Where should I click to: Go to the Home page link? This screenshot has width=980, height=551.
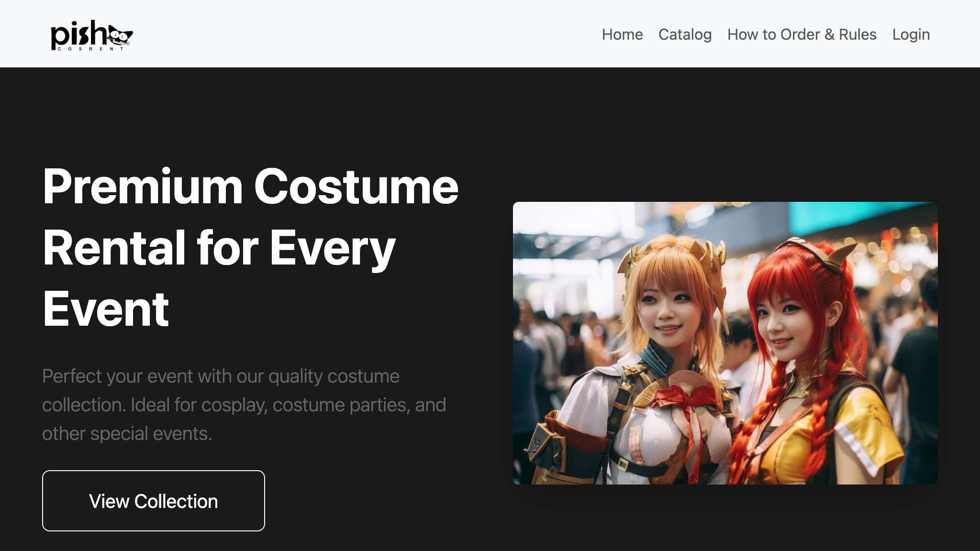coord(622,34)
